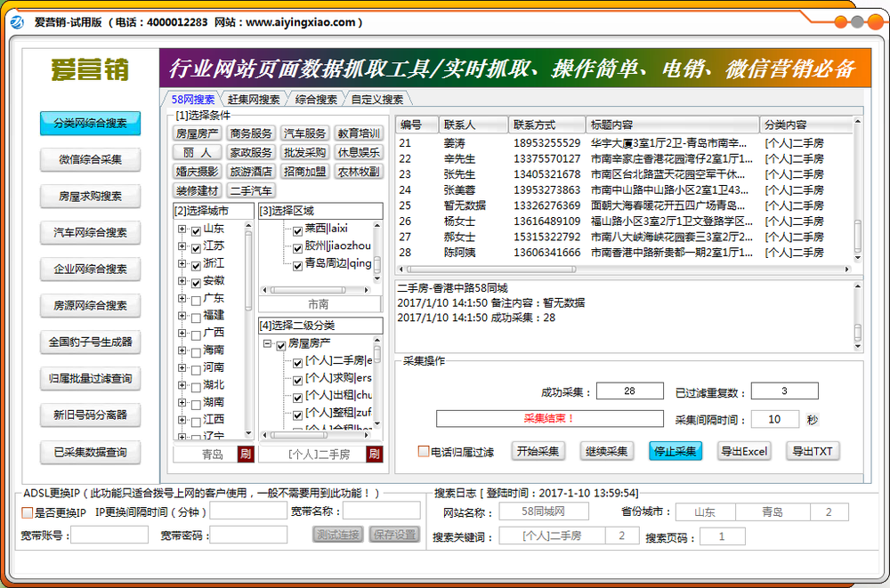The image size is (890, 588).
Task: Open the 赶集网搜索 tab
Action: 253,100
